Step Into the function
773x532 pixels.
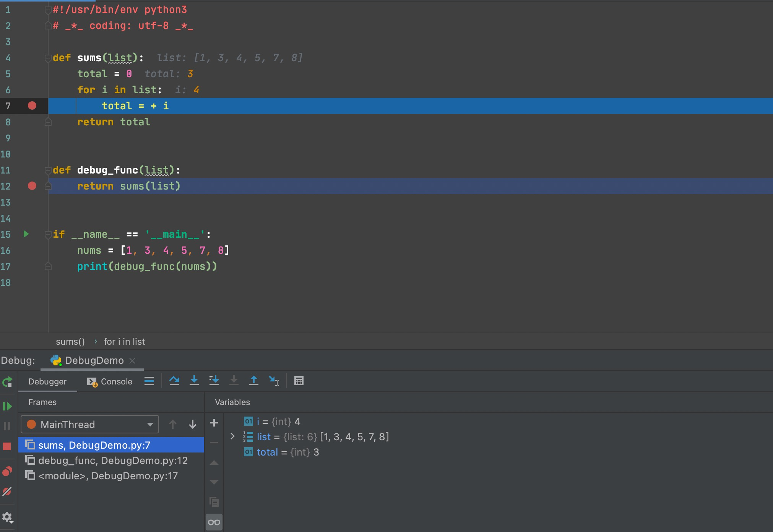click(x=194, y=381)
